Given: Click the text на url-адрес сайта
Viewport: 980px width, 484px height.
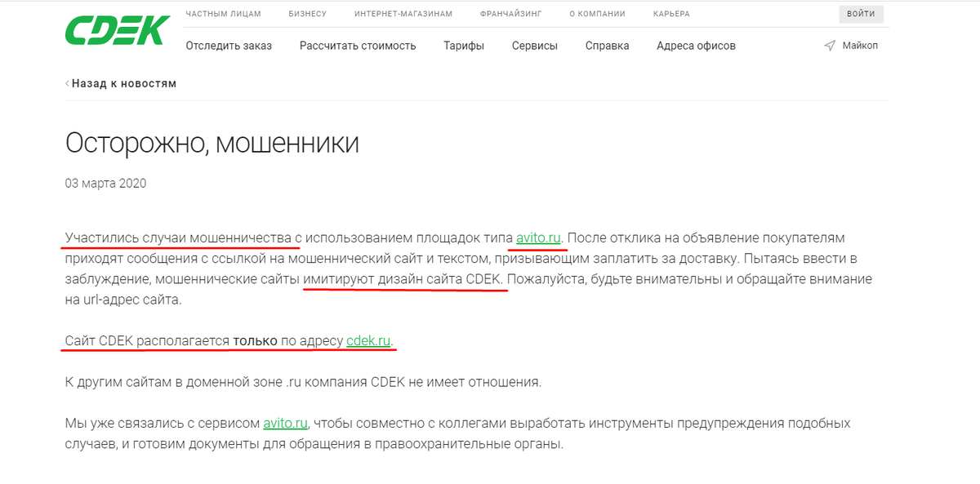Looking at the screenshot, I should (122, 300).
